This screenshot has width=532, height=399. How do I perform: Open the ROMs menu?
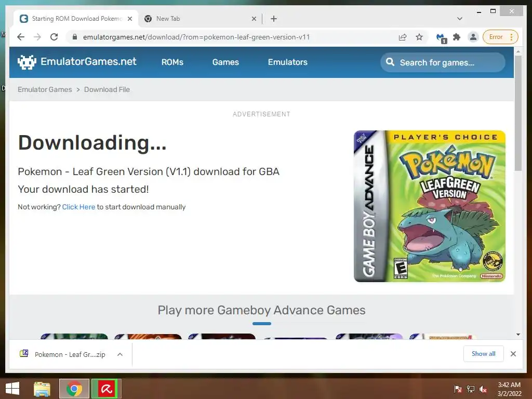[x=172, y=62]
